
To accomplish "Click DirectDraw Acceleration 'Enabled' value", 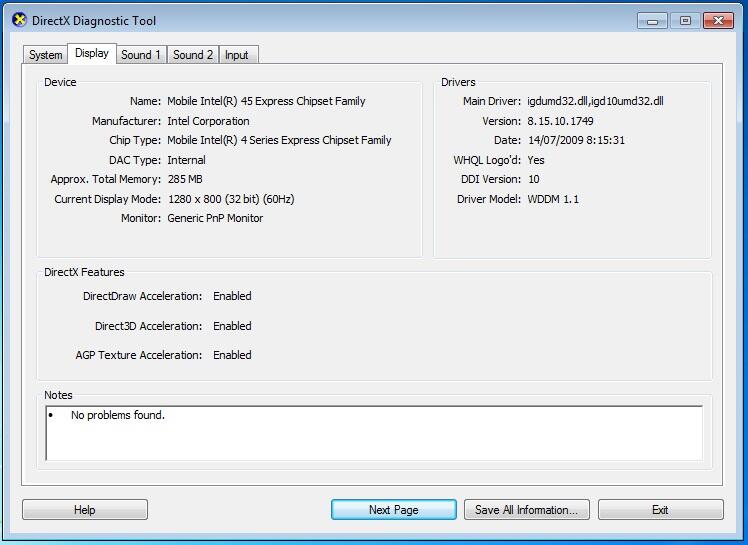I will click(232, 296).
